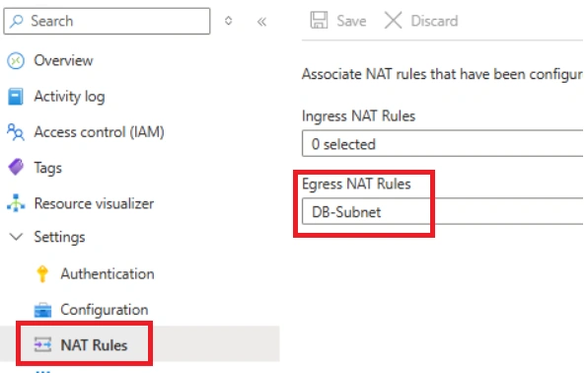Viewport: 588px width, 373px height.
Task: Open the Ingress NAT Rules dropdown
Action: tap(443, 143)
